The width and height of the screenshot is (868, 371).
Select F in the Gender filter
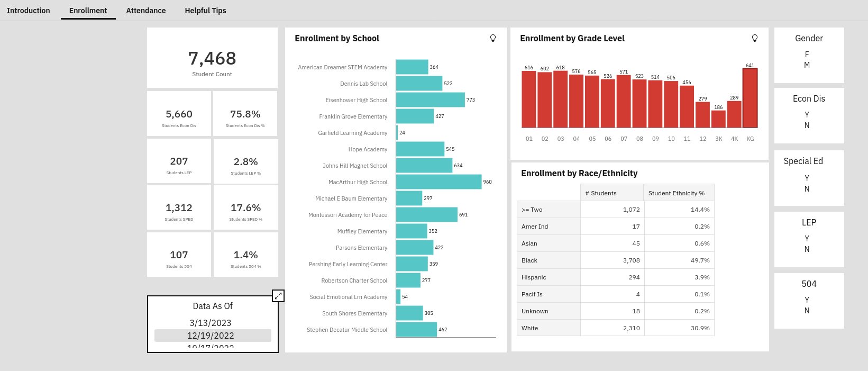click(807, 55)
